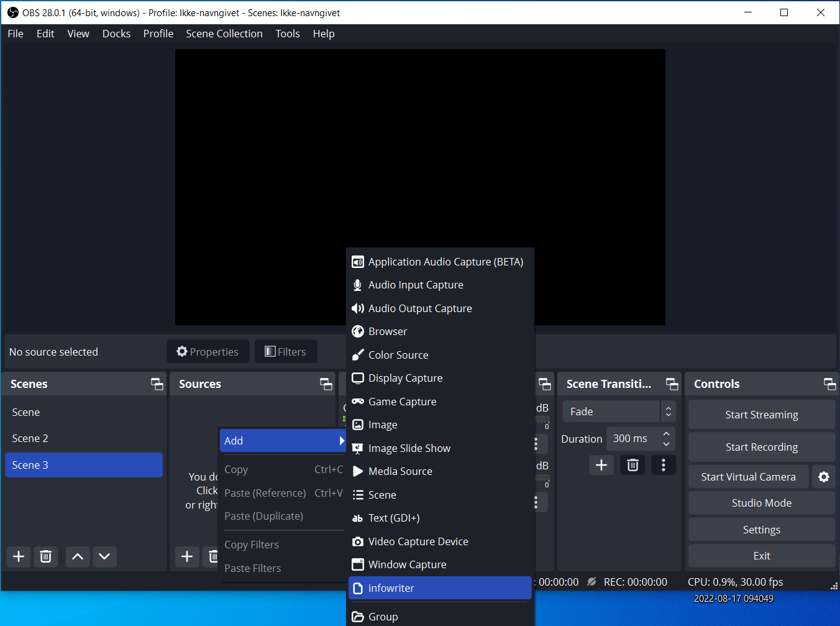Click Start Streaming

(762, 415)
